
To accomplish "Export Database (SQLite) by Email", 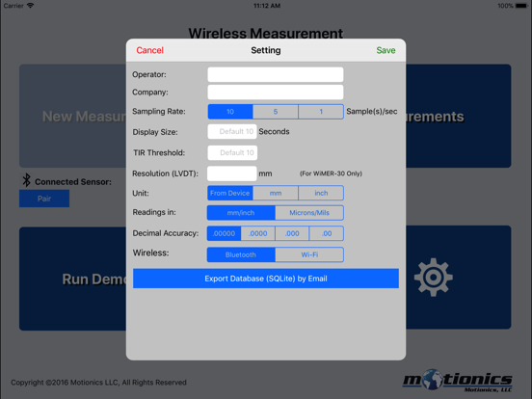I will click(x=266, y=279).
